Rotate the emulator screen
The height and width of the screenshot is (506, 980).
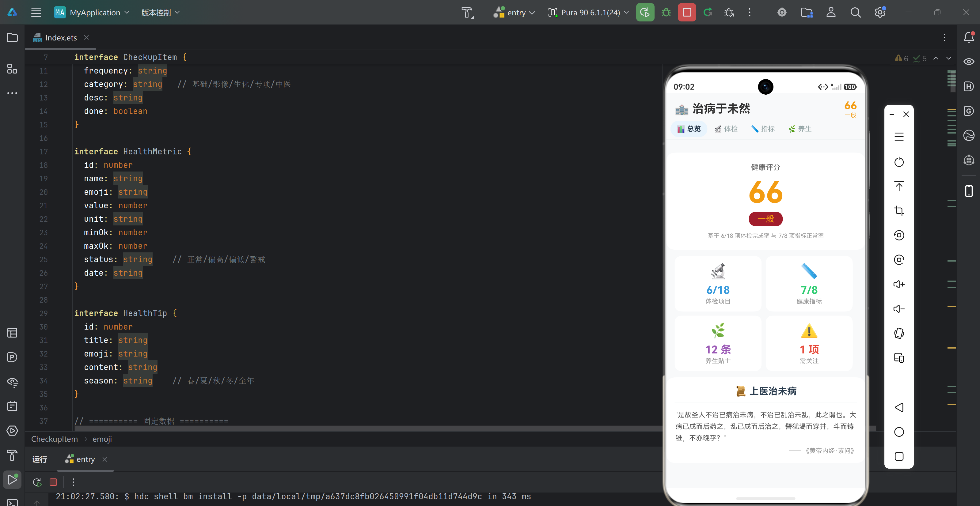898,333
